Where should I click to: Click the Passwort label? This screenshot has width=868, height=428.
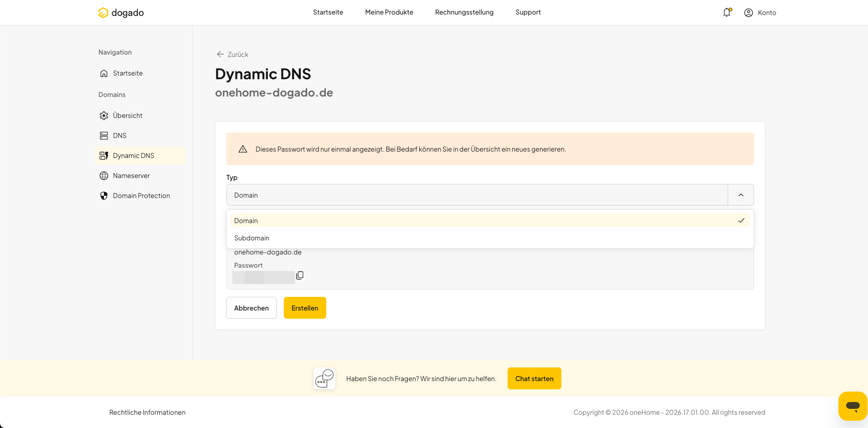pyautogui.click(x=248, y=265)
